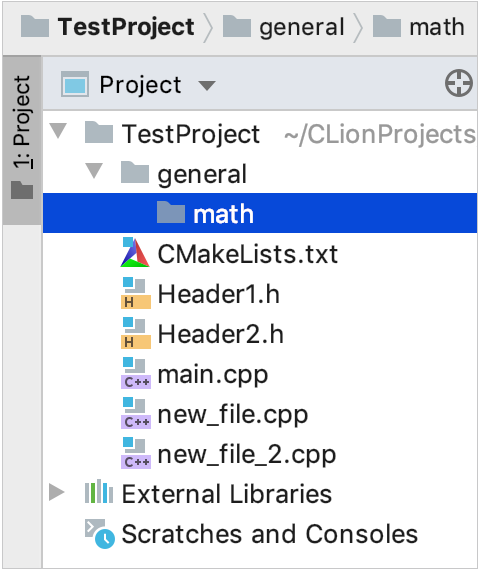This screenshot has height=571, width=479.
Task: Click the External Libraries bar-chart icon
Action: [x=99, y=493]
